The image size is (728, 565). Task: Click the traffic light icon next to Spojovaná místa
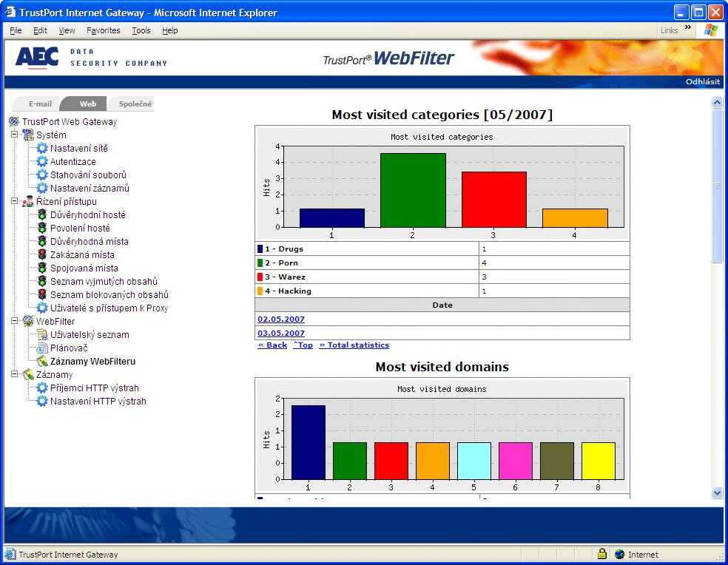[41, 268]
